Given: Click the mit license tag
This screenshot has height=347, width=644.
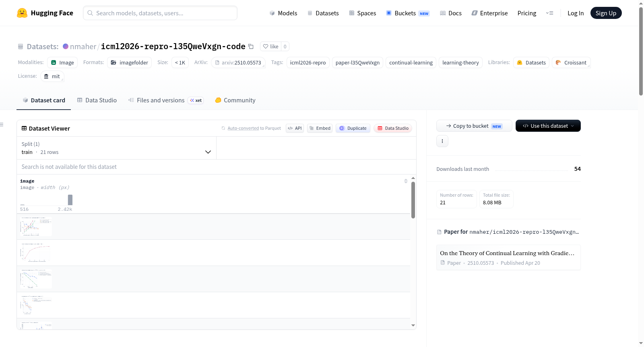Looking at the screenshot, I should tap(52, 76).
